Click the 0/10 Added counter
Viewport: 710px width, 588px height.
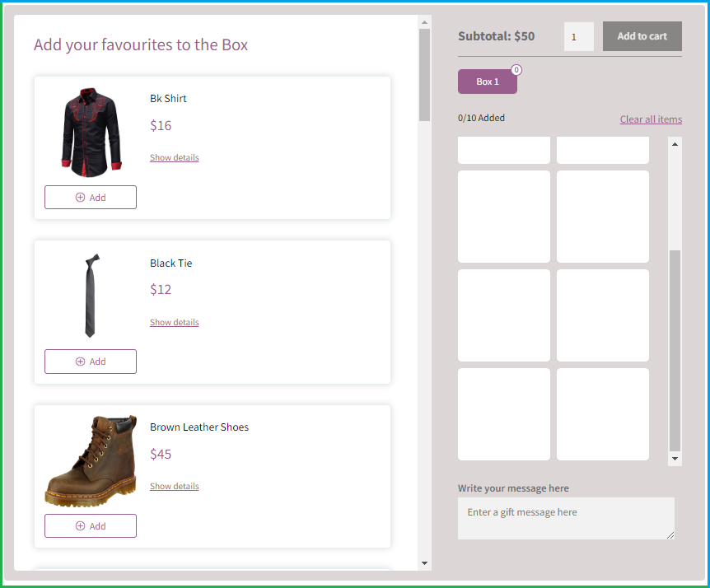click(x=481, y=118)
